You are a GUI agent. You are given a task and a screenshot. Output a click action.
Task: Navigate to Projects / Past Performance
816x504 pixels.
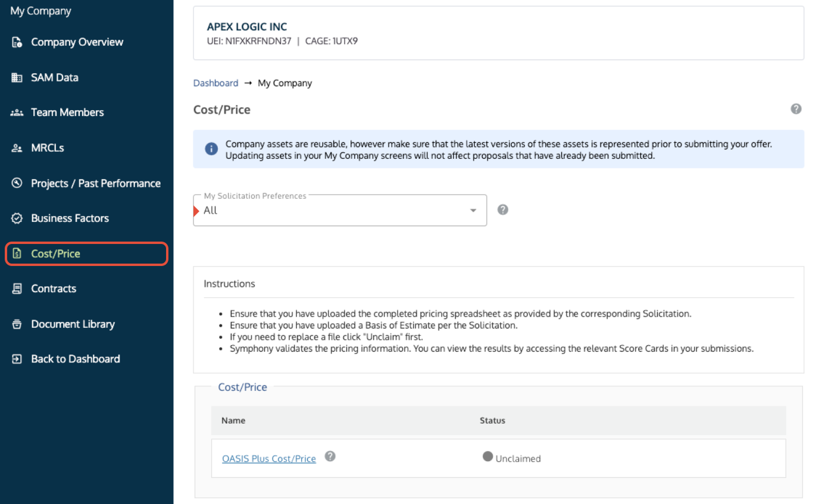tap(96, 183)
